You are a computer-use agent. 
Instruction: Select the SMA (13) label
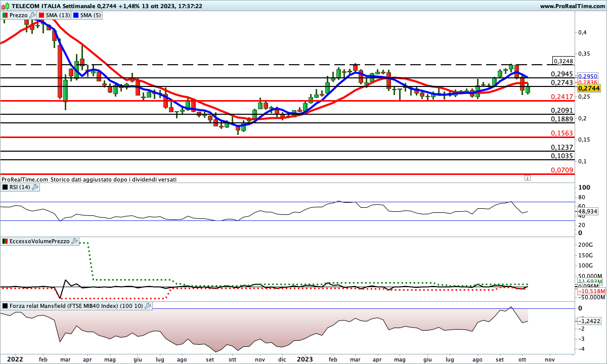click(58, 15)
